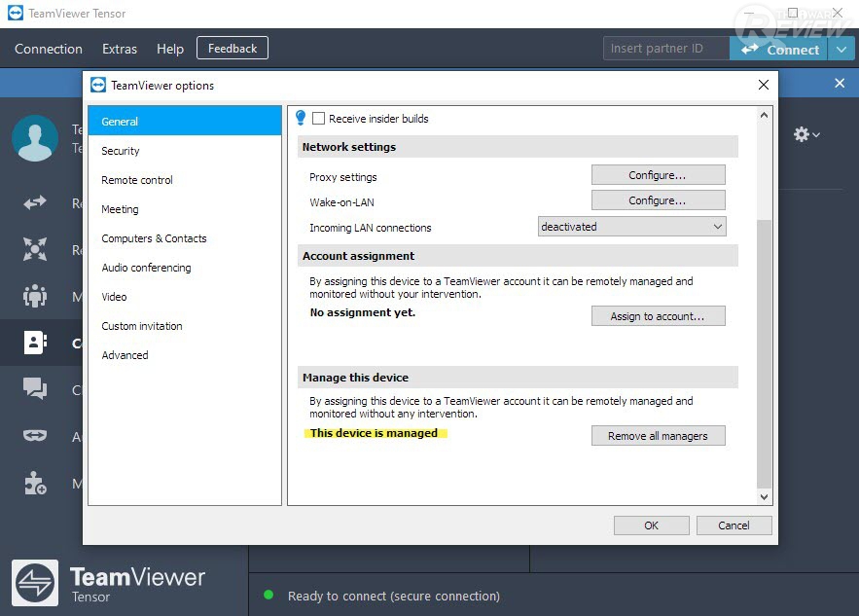The width and height of the screenshot is (859, 616).
Task: Click the Connect button
Action: pyautogui.click(x=778, y=50)
